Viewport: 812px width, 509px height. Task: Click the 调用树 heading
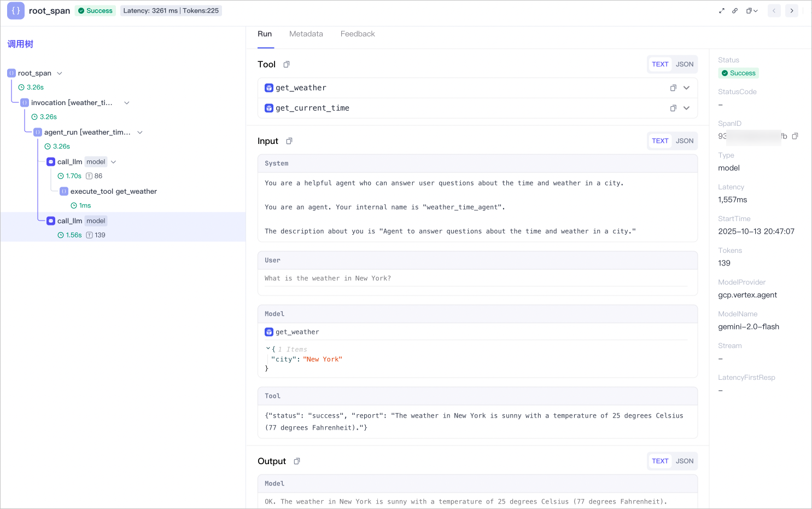[x=20, y=44]
